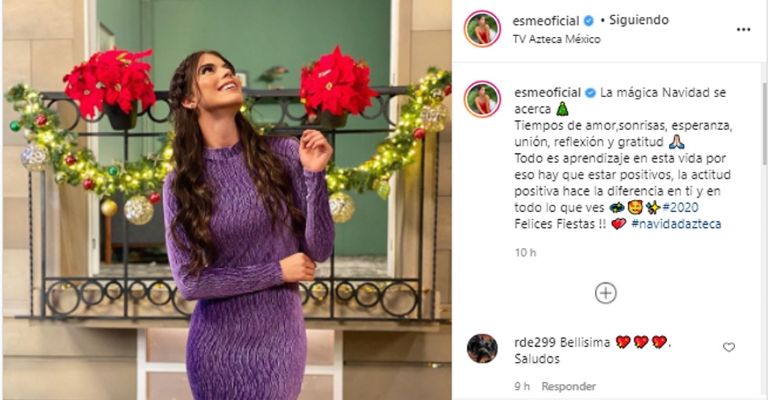Open the three-dot more options menu
The width and height of the screenshot is (768, 400).
tap(743, 30)
